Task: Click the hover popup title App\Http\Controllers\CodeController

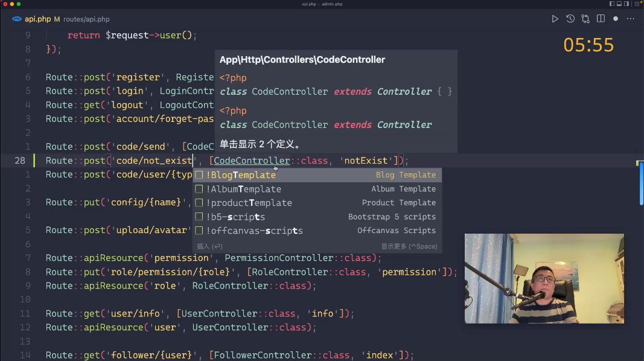Action: pos(302,60)
